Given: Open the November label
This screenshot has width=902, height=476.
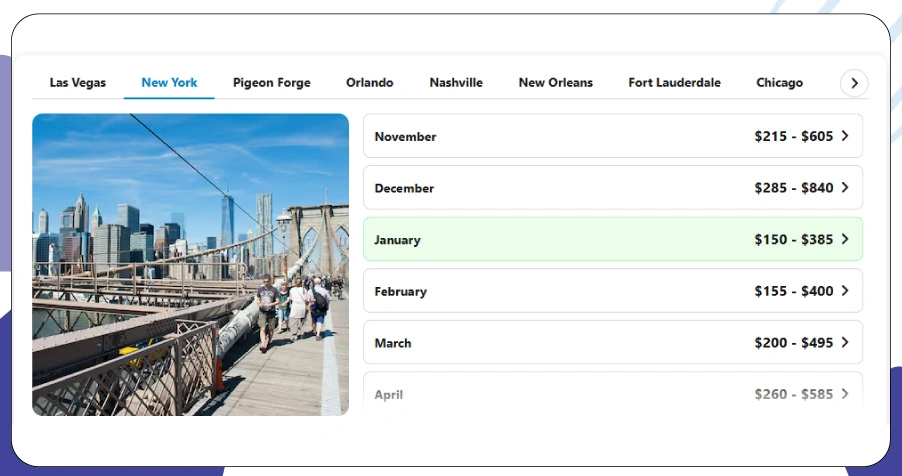Looking at the screenshot, I should 405,137.
